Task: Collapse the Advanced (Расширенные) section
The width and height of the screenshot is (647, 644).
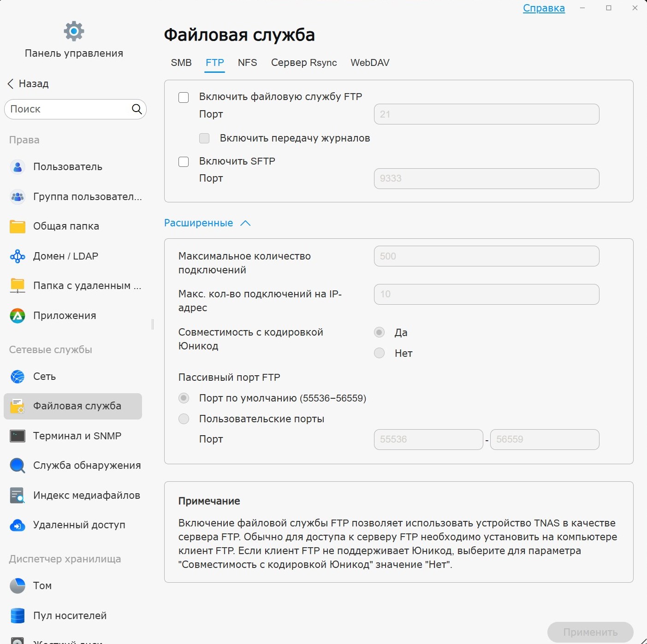Action: coord(245,223)
